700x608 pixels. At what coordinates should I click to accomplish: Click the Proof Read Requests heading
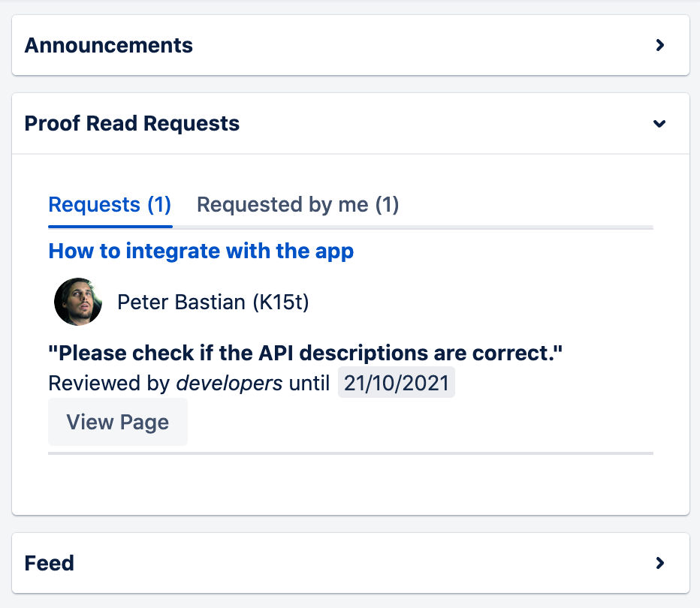point(131,123)
